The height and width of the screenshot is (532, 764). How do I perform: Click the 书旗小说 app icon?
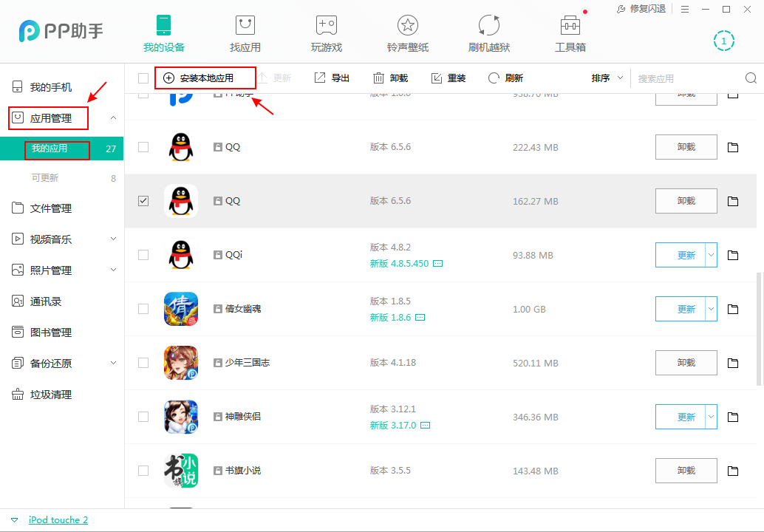[181, 471]
